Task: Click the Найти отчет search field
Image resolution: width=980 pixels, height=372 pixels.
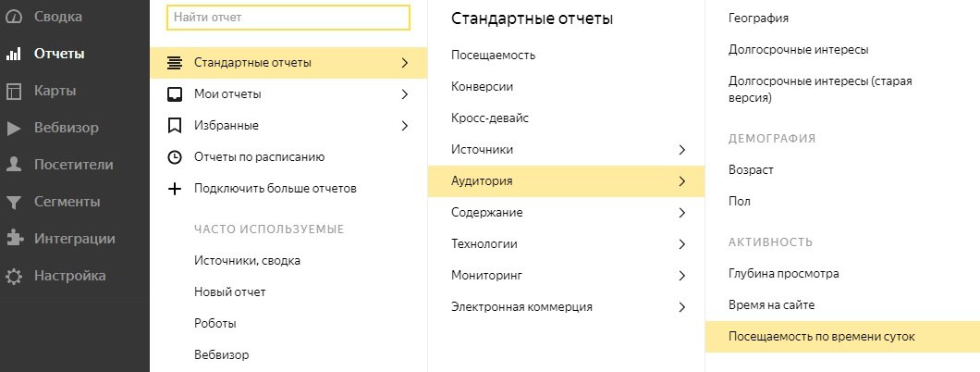Action: 288,18
